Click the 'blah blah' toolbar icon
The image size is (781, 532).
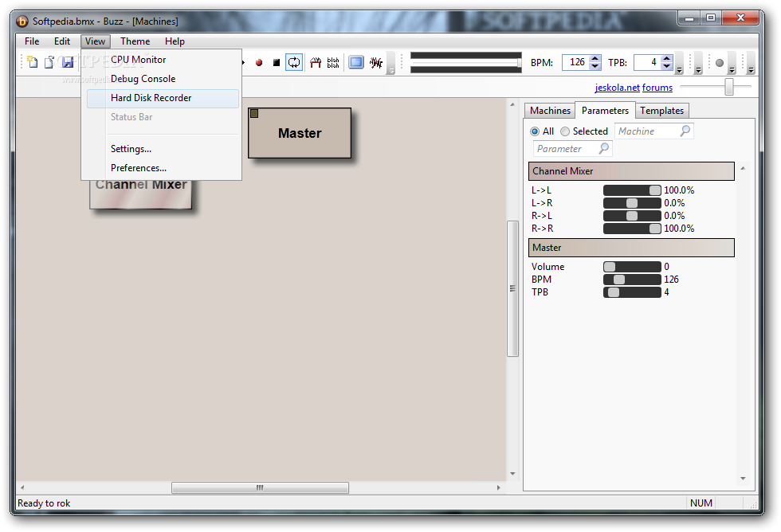[333, 63]
